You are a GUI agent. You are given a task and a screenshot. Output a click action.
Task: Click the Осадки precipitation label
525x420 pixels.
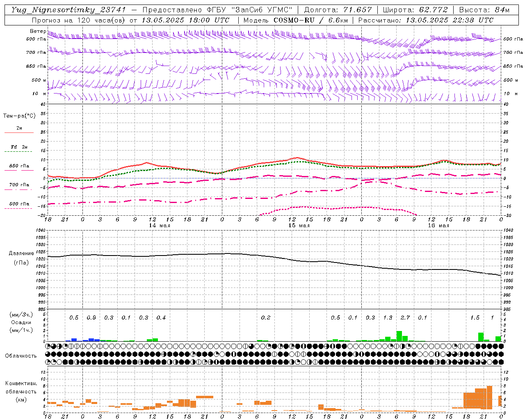point(21,322)
